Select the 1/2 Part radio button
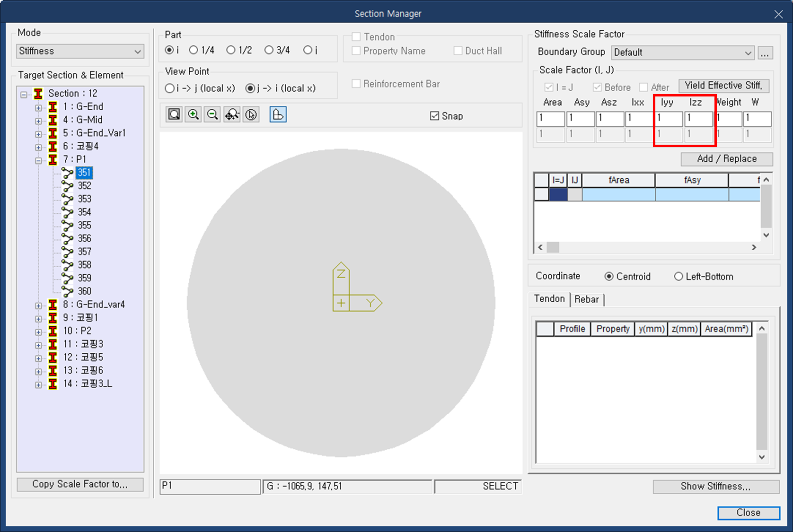This screenshot has width=793, height=532. pos(231,50)
